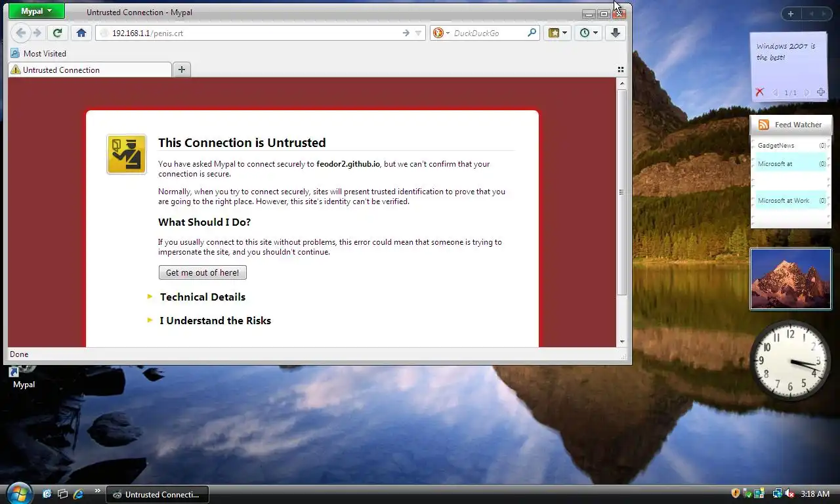Click the scrollbar up arrow
Screen dimensions: 840x504
click(x=622, y=83)
